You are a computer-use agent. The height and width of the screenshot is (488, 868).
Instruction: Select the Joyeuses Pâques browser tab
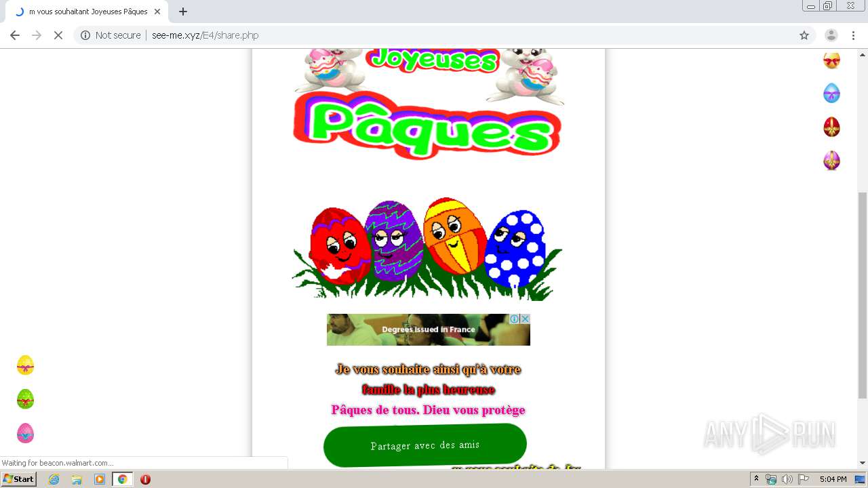click(x=87, y=12)
